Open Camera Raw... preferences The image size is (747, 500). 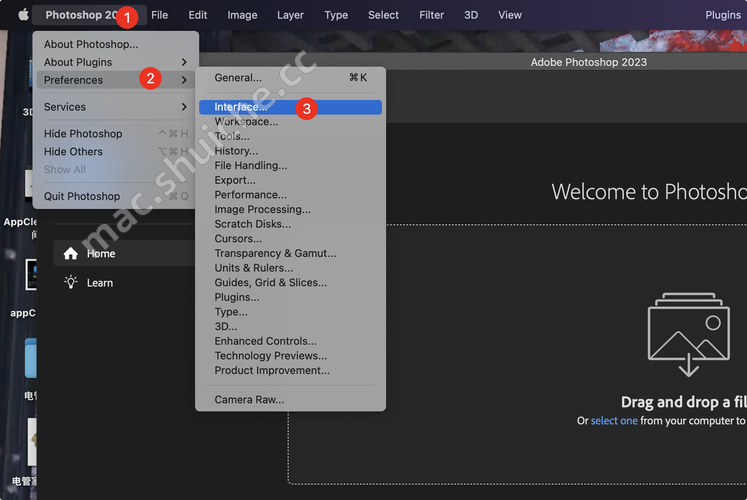click(249, 400)
